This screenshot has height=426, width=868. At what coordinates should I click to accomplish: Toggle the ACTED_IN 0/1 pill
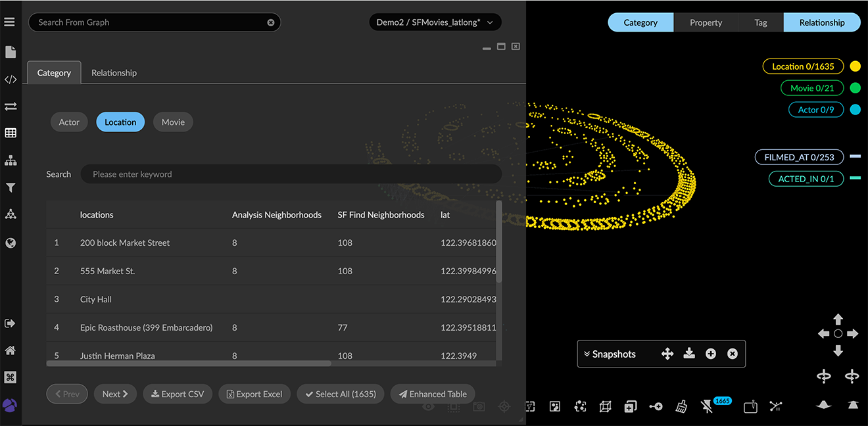(x=806, y=178)
